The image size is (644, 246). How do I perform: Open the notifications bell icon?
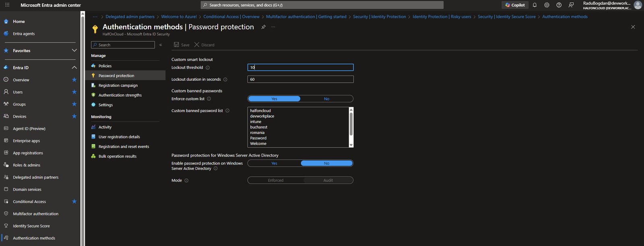coord(535,5)
